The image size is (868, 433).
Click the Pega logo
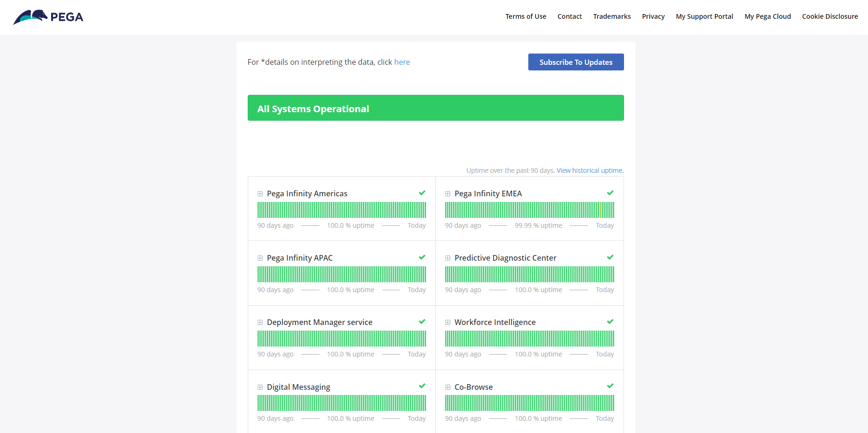coord(48,17)
